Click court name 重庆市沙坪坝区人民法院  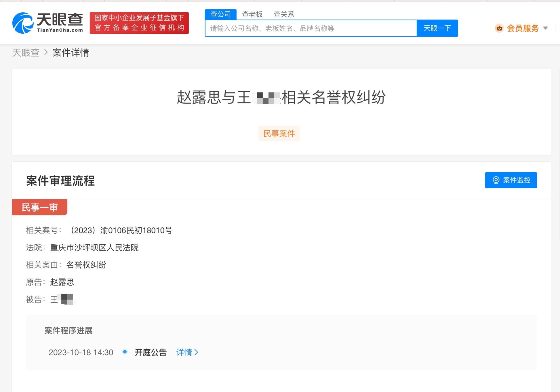coord(94,248)
